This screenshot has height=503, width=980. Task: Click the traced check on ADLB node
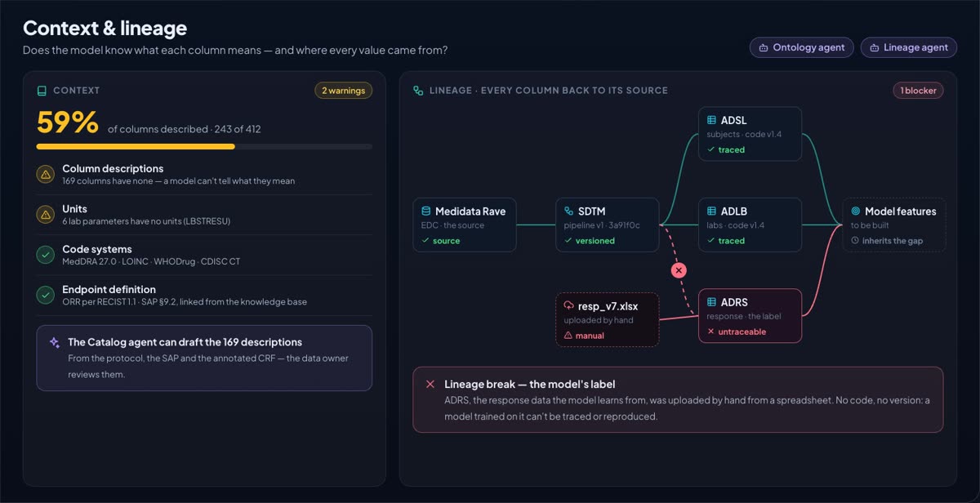pos(711,241)
